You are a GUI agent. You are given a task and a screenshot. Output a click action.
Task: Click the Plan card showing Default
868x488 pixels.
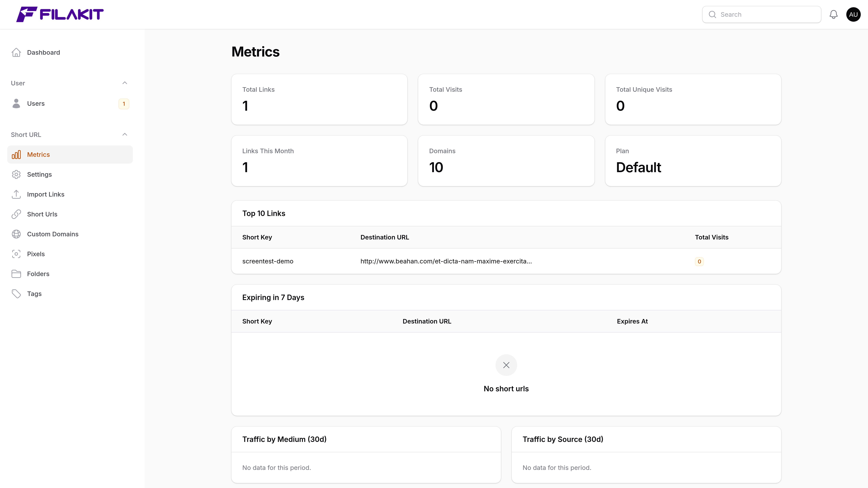[693, 161]
